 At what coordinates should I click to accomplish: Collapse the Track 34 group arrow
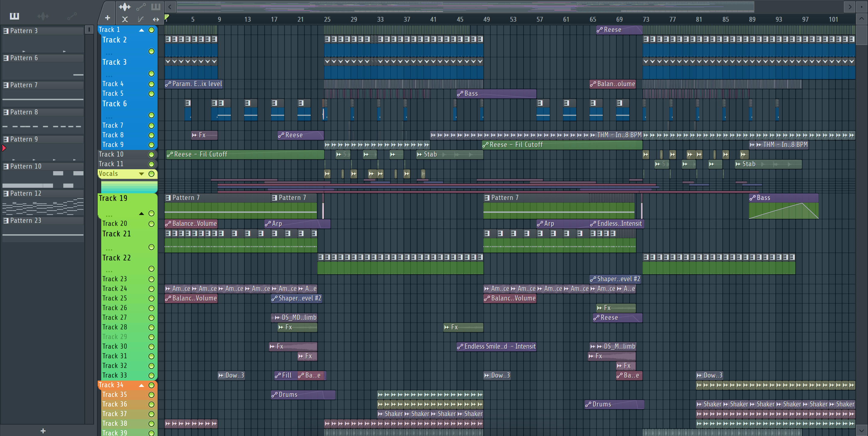(142, 385)
